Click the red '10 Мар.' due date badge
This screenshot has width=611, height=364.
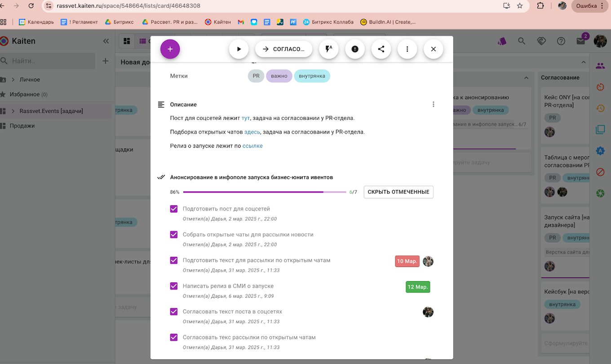[x=407, y=261]
